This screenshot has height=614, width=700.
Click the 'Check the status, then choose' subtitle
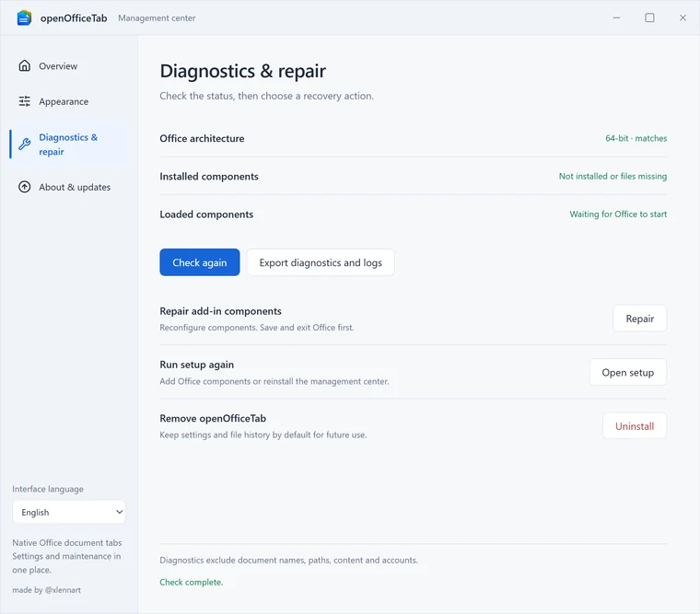point(266,96)
